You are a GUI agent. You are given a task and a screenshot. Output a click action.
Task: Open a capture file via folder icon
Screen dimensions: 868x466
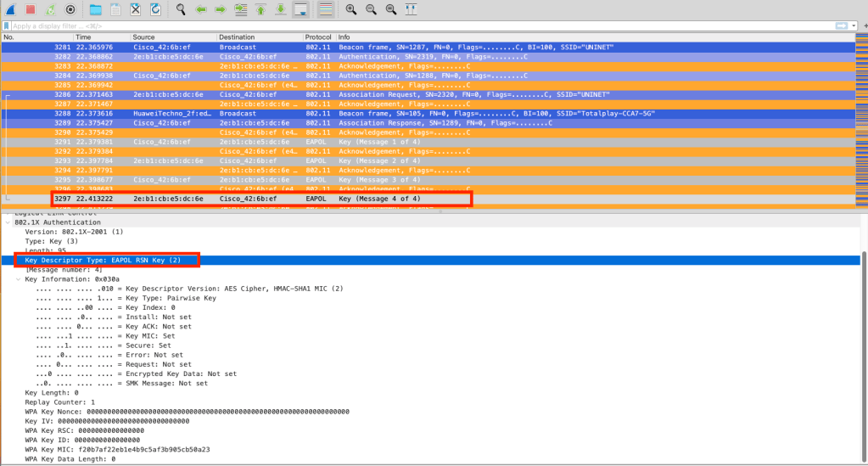pyautogui.click(x=96, y=9)
